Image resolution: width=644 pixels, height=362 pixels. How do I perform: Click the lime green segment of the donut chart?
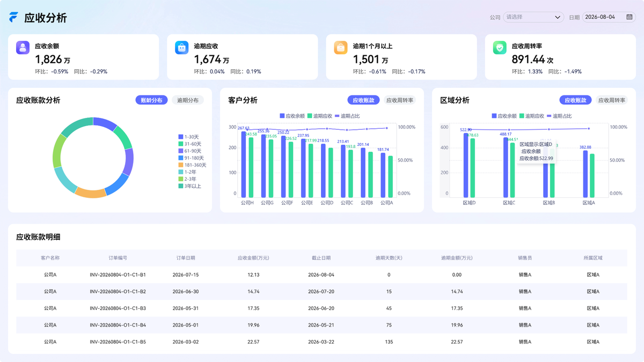tap(58, 152)
